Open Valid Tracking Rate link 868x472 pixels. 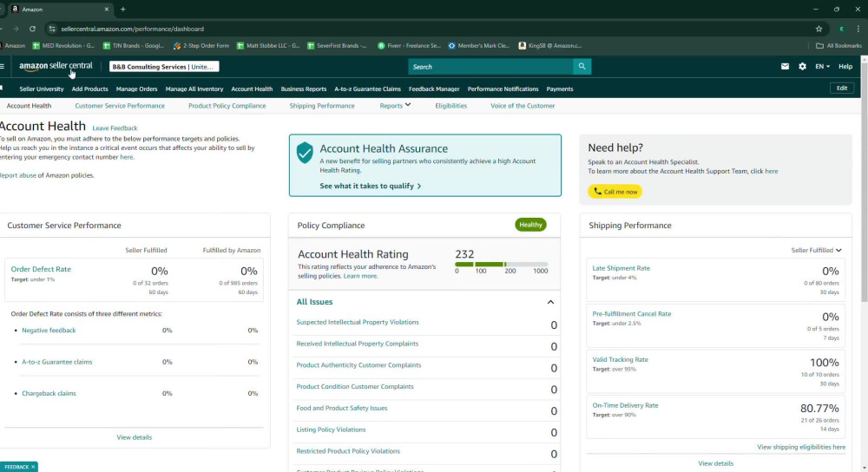(620, 359)
